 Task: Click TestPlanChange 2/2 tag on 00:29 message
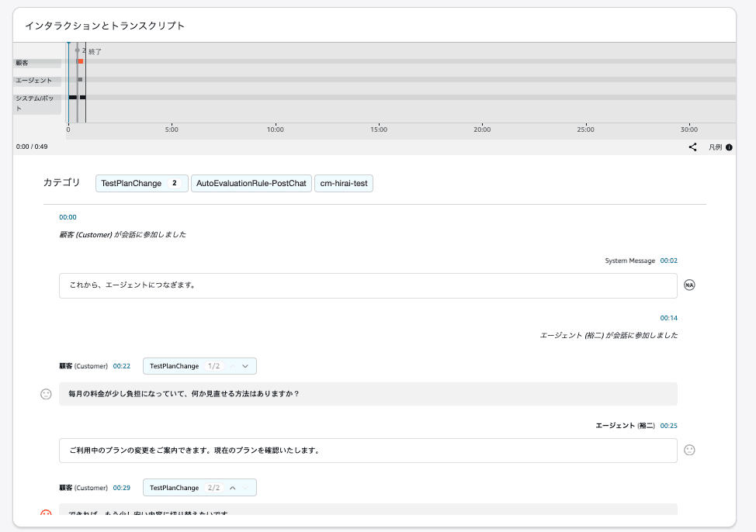coord(199,488)
